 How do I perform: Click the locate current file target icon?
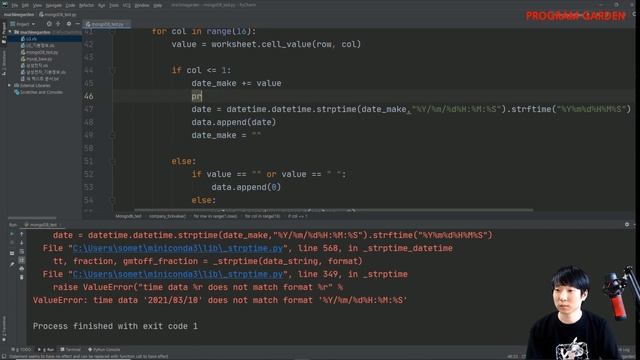(x=49, y=24)
